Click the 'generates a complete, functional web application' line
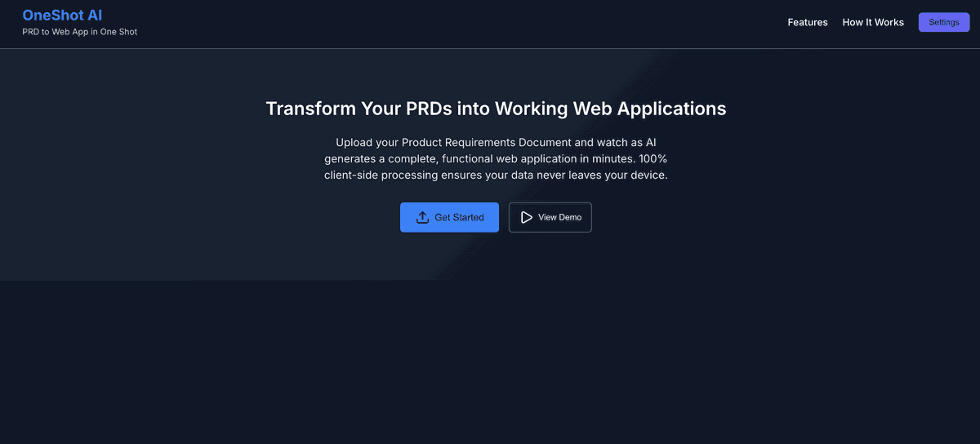The width and height of the screenshot is (980, 444). tap(457, 158)
